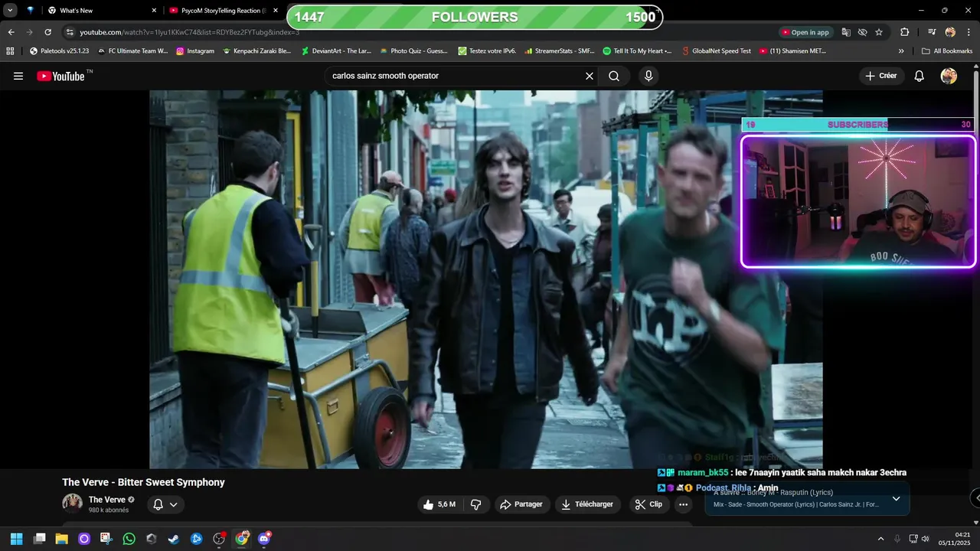980x551 pixels.
Task: Open The Verve channel avatar
Action: coord(72,504)
